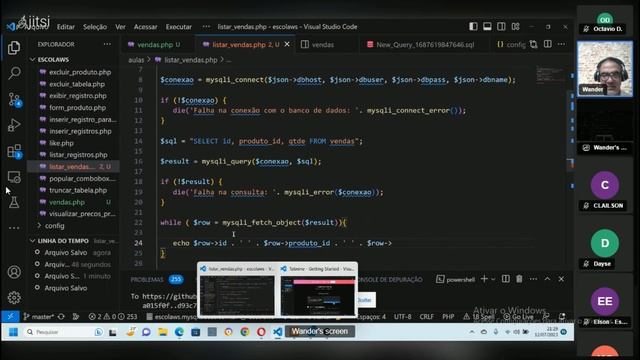640x360 pixels.
Task: Open editor more actions ellipsis
Action: 562,44
